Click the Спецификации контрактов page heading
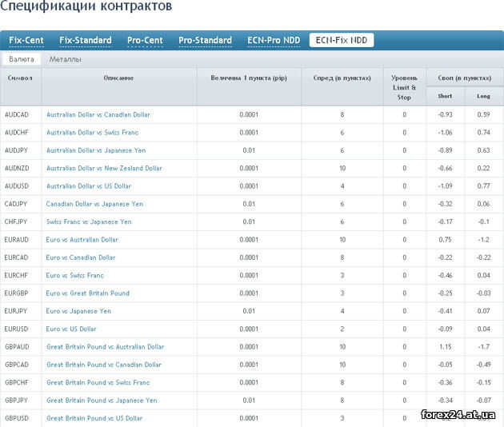Screen dimensions: 504x427 click(86, 6)
